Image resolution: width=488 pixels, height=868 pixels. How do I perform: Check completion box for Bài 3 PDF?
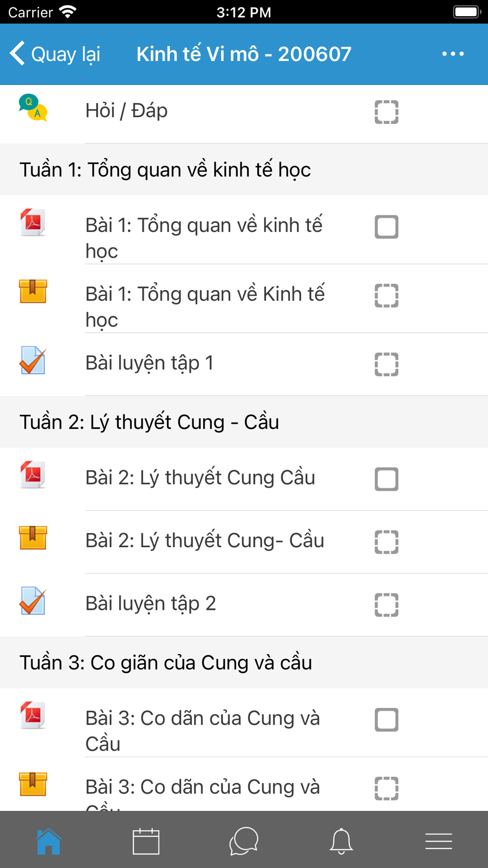click(386, 720)
